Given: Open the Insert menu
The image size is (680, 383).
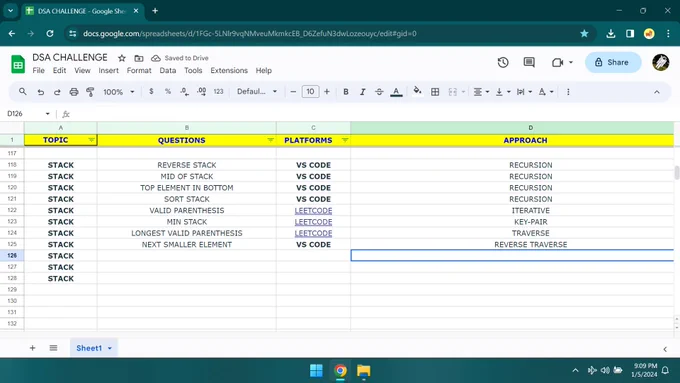Looking at the screenshot, I should (x=108, y=70).
